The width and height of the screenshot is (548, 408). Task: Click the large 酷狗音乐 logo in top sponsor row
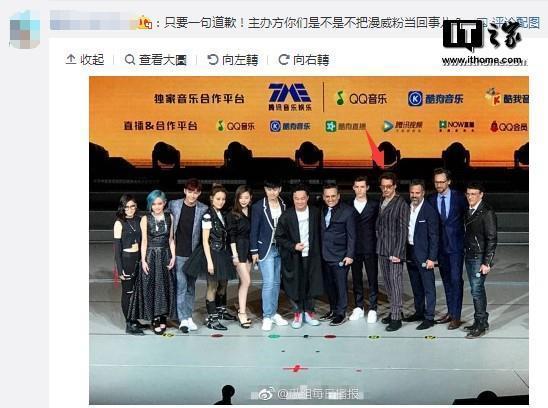point(435,99)
